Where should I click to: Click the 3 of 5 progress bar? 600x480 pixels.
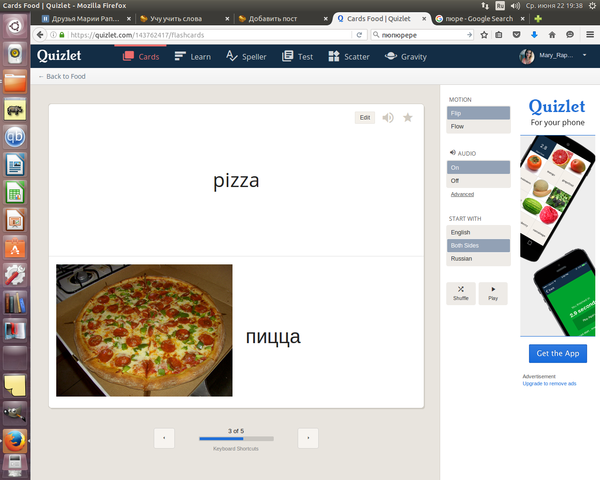(236, 439)
